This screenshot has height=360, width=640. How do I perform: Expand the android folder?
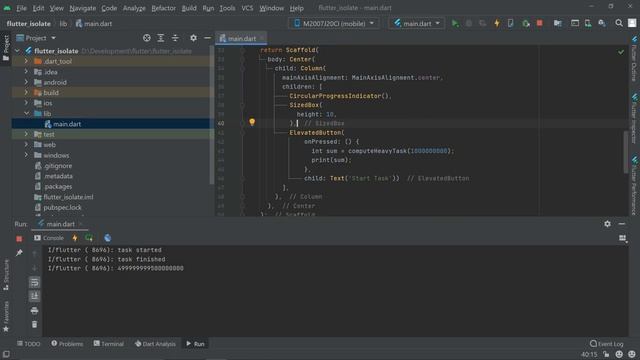point(26,82)
